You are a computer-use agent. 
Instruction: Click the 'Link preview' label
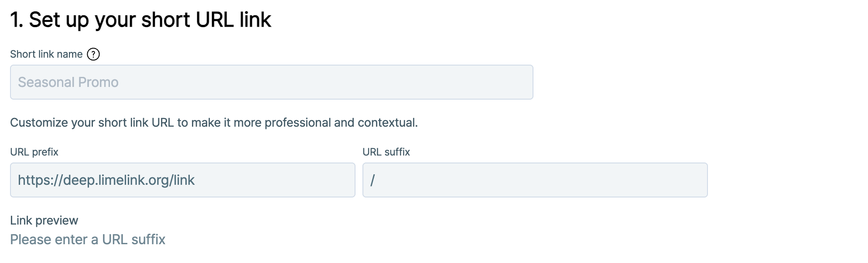pyautogui.click(x=44, y=221)
